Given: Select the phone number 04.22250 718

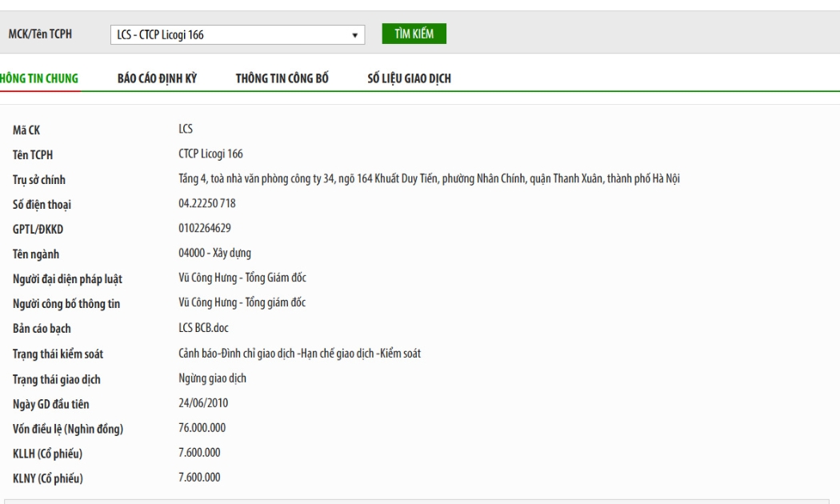Looking at the screenshot, I should (206, 203).
